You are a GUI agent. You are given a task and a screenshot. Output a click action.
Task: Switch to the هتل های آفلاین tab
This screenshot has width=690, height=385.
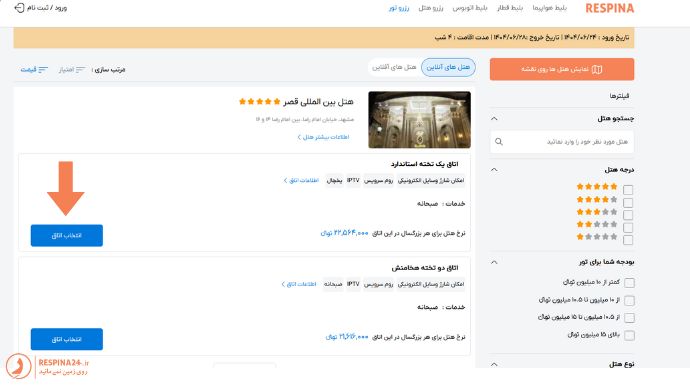tap(394, 67)
